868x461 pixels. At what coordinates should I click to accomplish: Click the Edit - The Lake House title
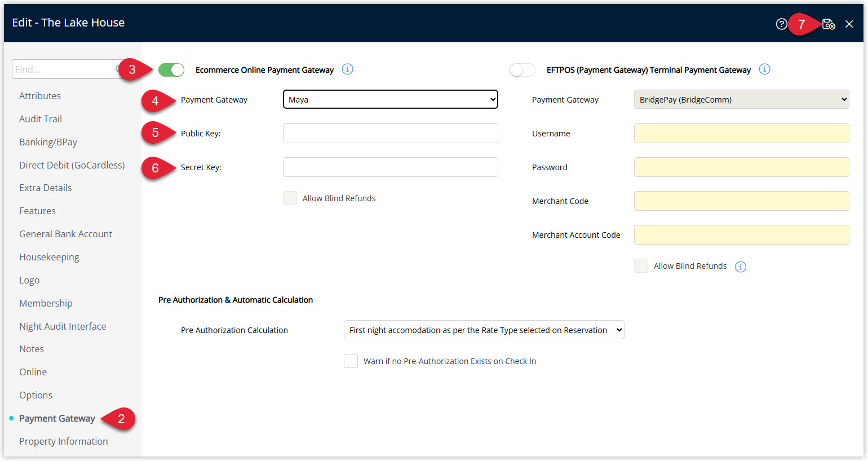pyautogui.click(x=68, y=23)
